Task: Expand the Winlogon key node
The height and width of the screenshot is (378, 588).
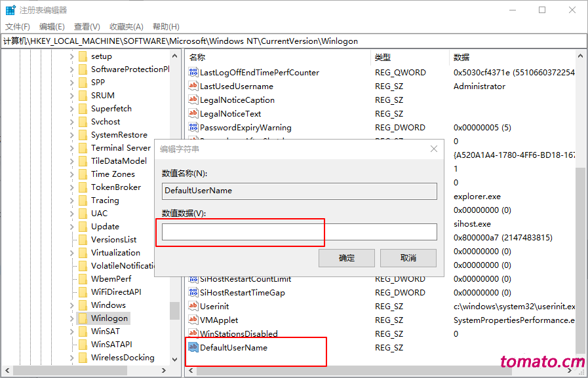Action: pos(71,319)
